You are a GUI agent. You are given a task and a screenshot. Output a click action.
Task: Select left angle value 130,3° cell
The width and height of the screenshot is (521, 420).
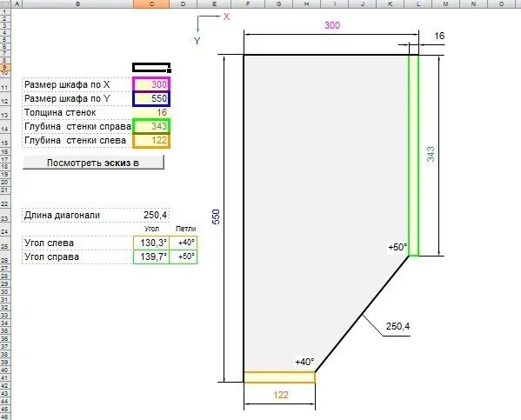pos(151,243)
